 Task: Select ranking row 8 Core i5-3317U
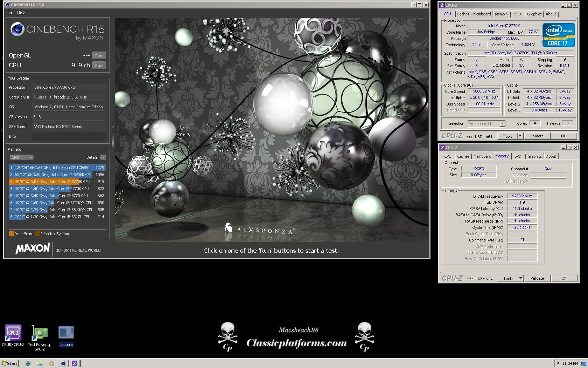(57, 217)
